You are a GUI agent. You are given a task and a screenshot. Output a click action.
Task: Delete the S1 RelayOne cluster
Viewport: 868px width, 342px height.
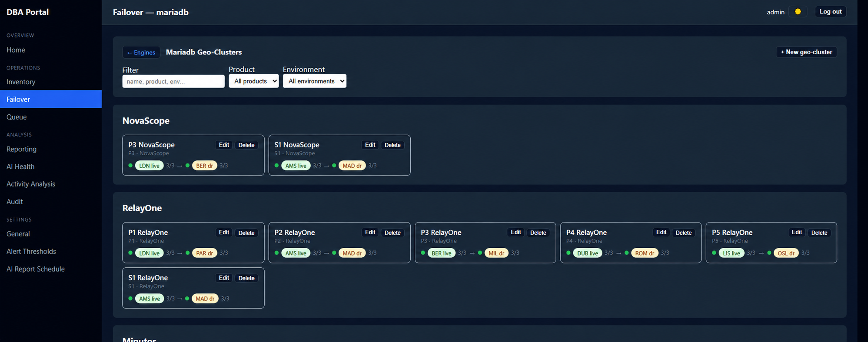tap(246, 278)
